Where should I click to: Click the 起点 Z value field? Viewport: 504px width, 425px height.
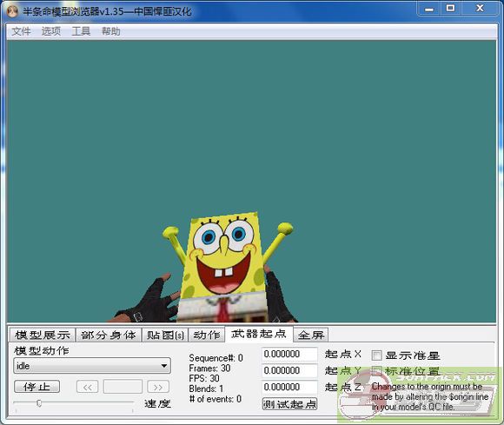coord(289,387)
